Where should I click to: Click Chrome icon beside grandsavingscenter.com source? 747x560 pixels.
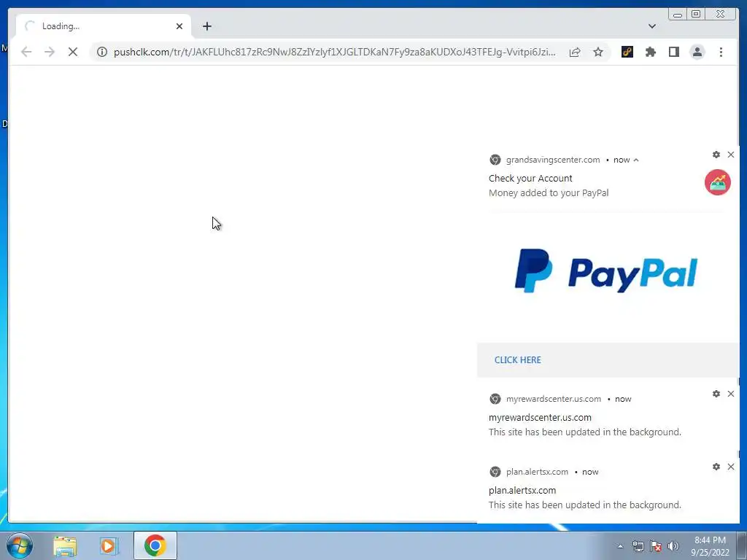pos(495,160)
